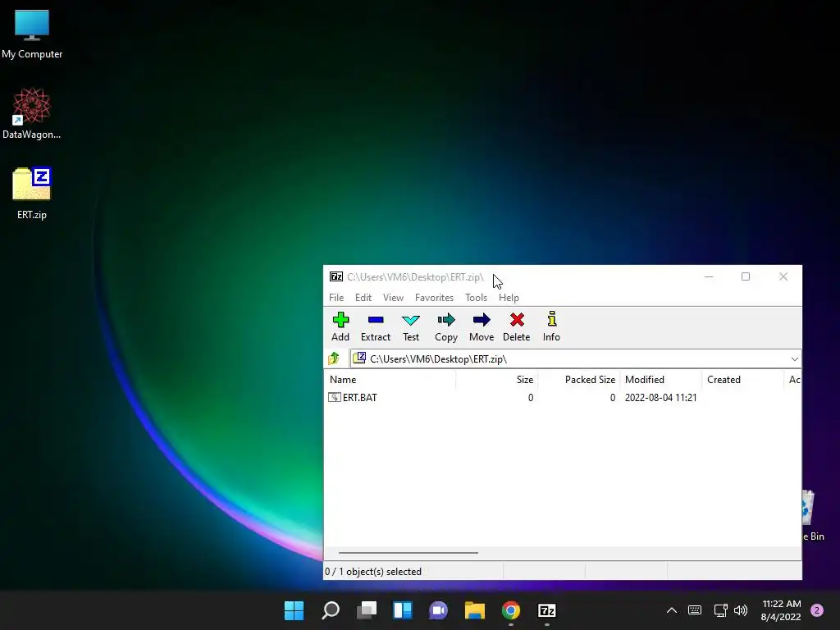This screenshot has width=840, height=630.
Task: Sort by the Modified column header
Action: click(660, 379)
